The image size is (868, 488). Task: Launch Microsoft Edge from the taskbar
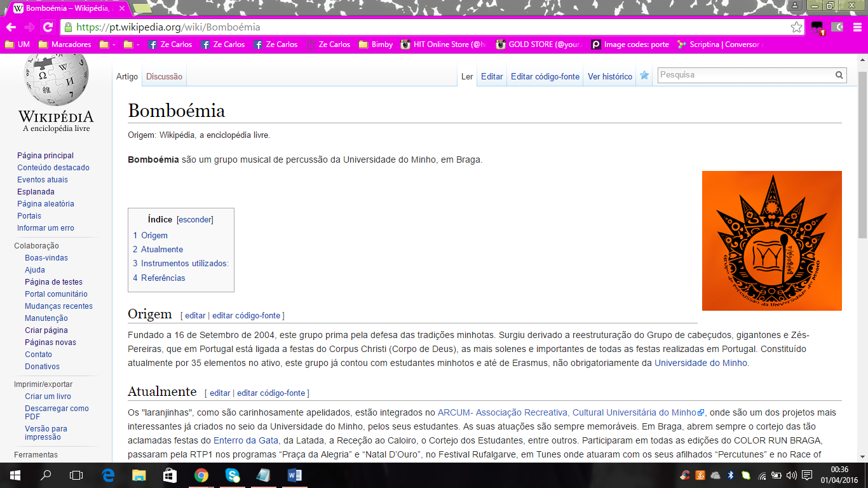pos(108,475)
